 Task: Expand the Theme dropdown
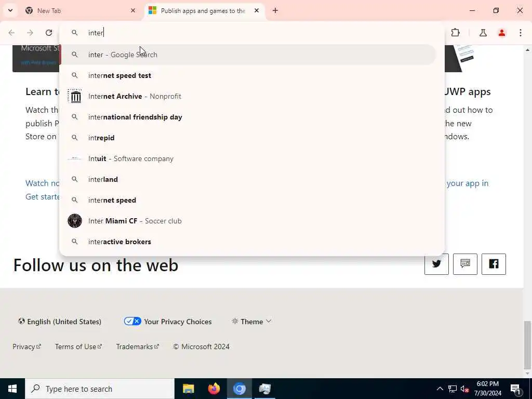(x=251, y=321)
